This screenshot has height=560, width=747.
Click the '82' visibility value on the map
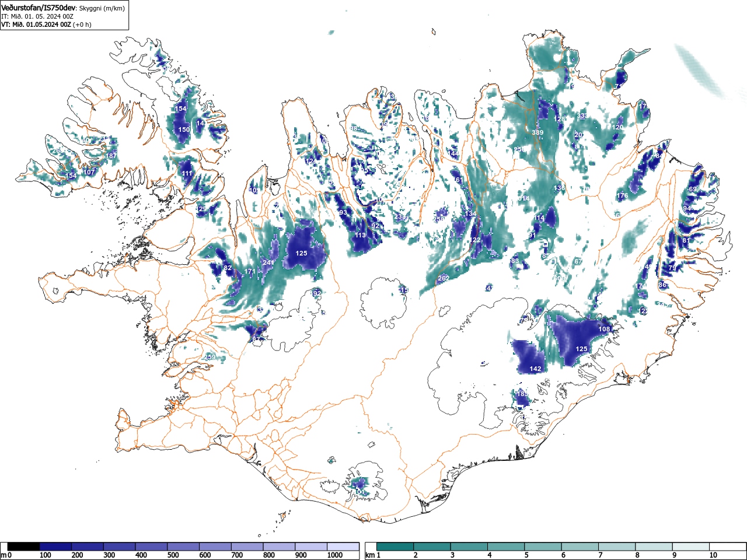pos(228,268)
